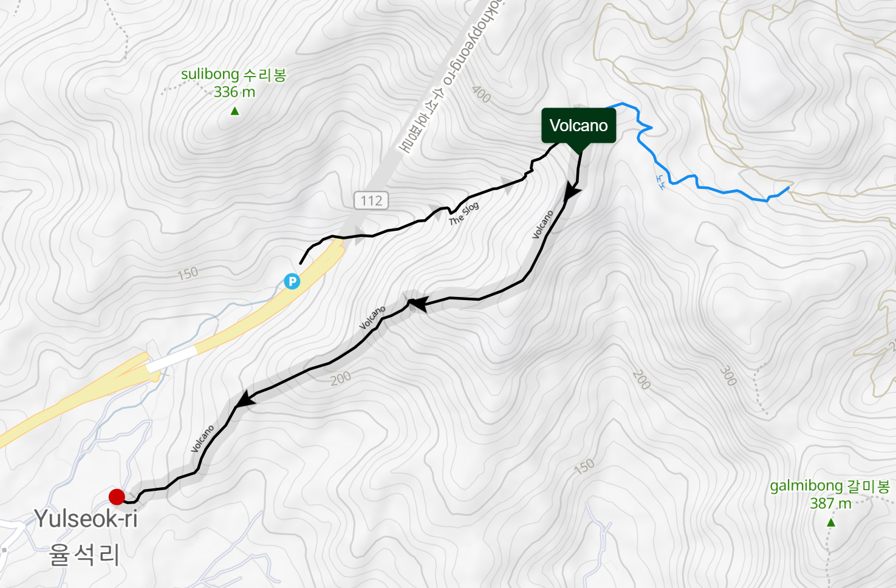Click the 400 contour elevation label

click(481, 94)
